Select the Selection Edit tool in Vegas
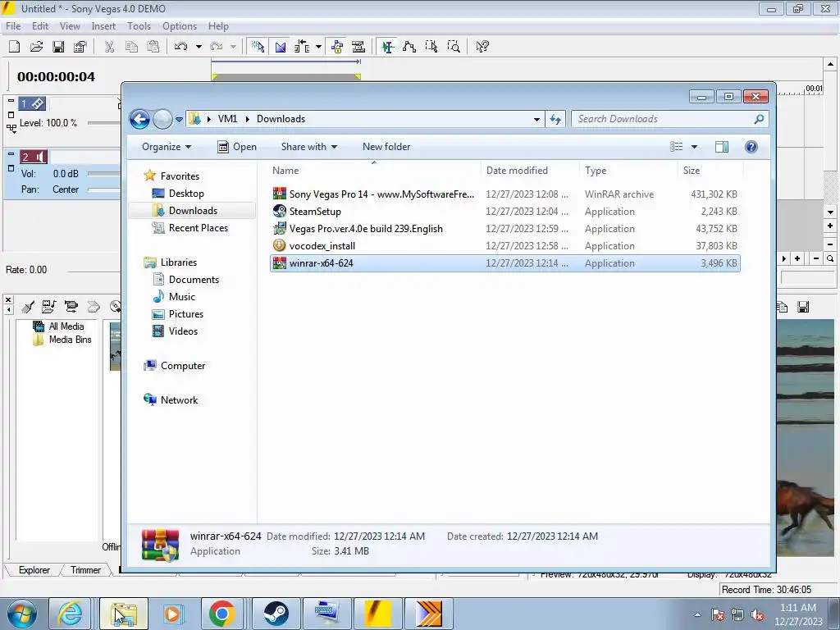Image resolution: width=840 pixels, height=630 pixels. coord(431,47)
